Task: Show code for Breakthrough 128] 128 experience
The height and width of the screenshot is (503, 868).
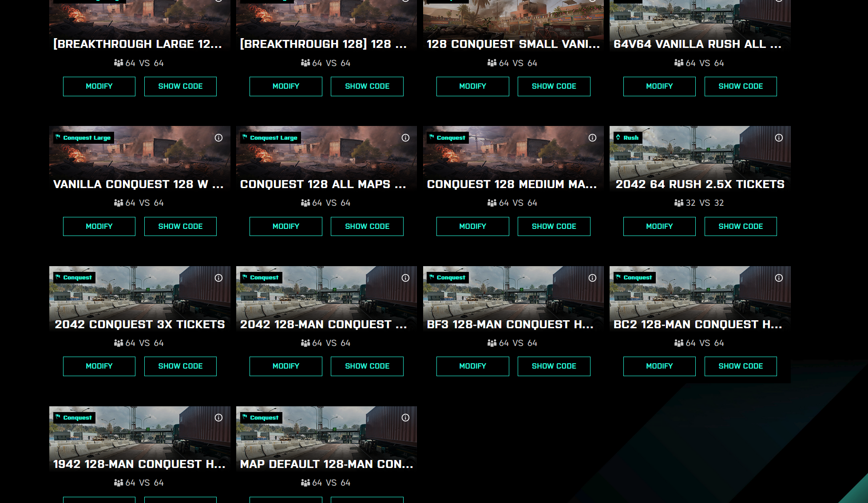Action: 367,86
